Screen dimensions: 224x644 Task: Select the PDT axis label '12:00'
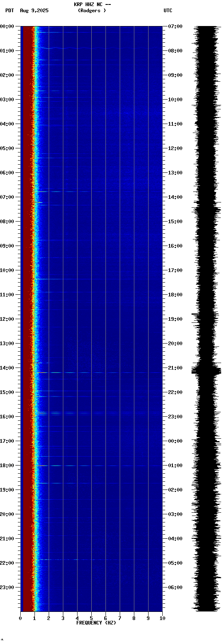[x=7, y=319]
